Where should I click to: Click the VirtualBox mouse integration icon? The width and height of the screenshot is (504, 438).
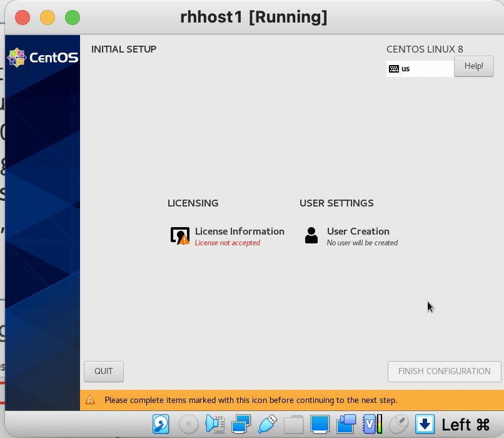(398, 424)
